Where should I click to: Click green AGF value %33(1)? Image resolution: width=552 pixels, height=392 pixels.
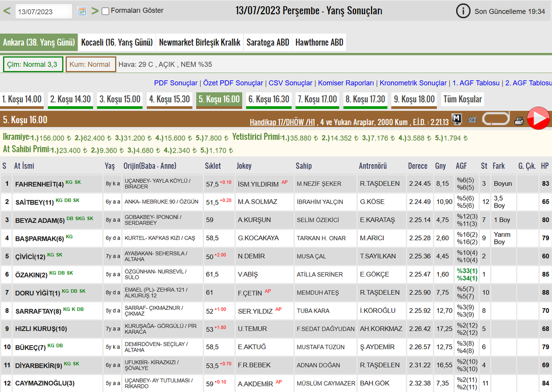(467, 271)
